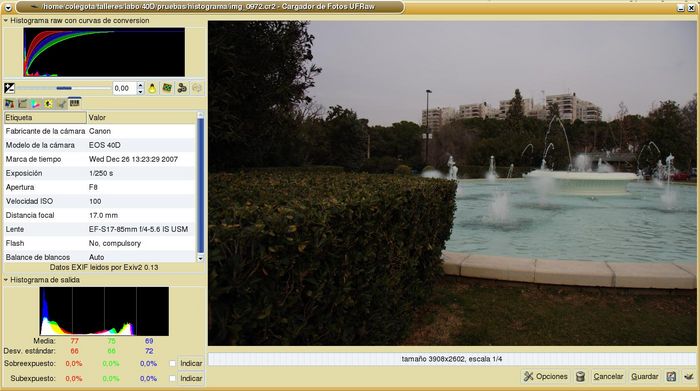Click the Guardar button
Viewport: 700px width, 391px height.
point(644,377)
